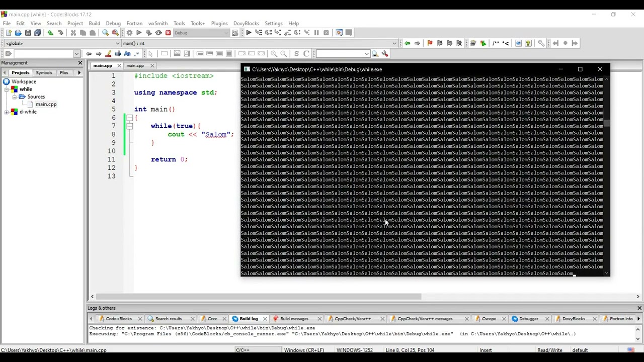
Task: Open the wxSmith menu
Action: (x=158, y=23)
